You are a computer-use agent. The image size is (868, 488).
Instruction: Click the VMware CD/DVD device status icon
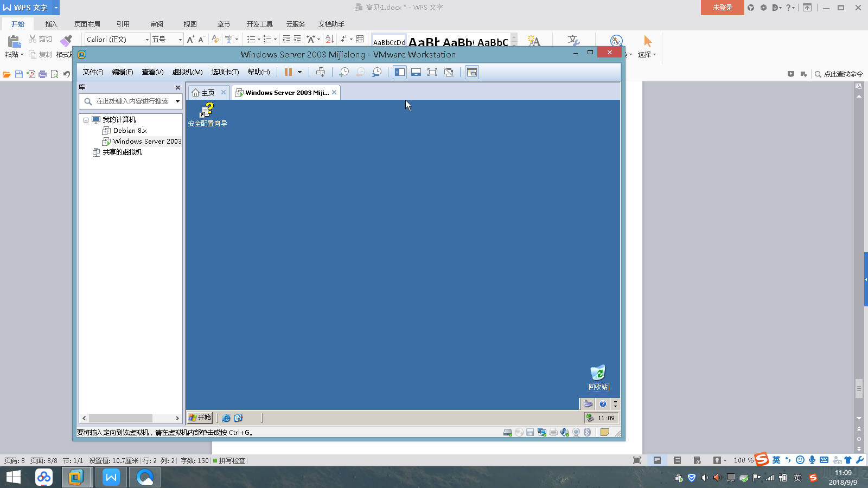(x=519, y=432)
